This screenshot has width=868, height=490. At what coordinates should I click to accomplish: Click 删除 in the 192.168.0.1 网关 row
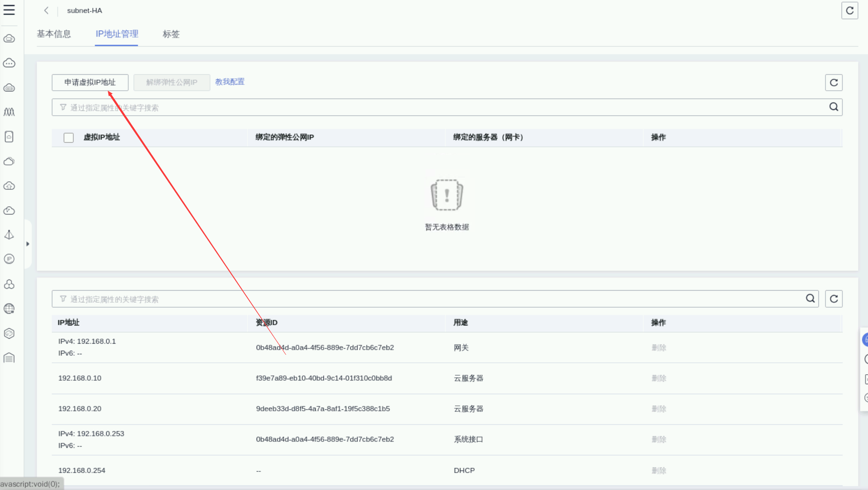[x=659, y=348]
